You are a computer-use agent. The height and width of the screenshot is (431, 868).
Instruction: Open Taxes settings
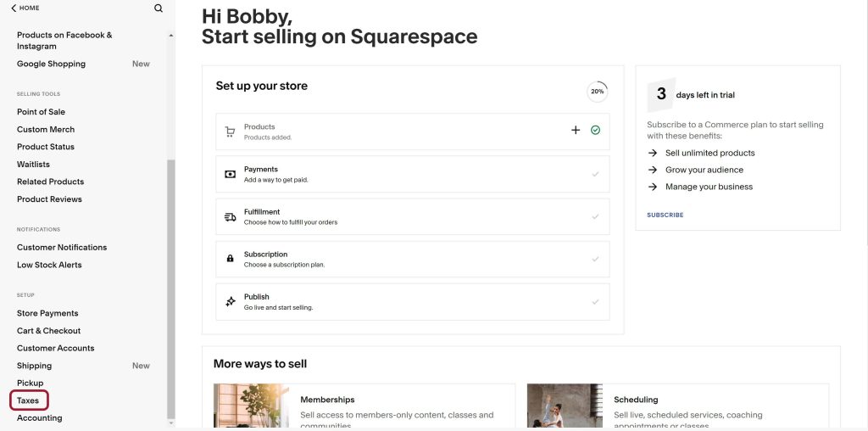(29, 400)
